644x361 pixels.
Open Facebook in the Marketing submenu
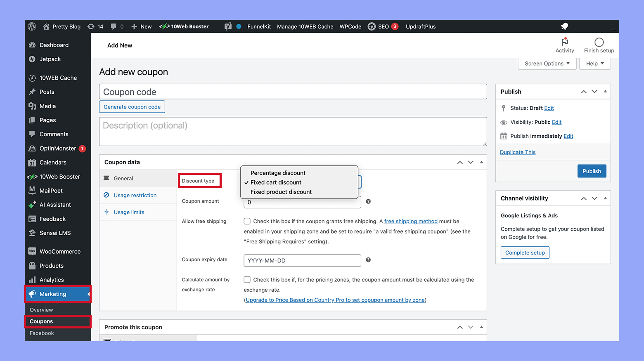tap(42, 333)
